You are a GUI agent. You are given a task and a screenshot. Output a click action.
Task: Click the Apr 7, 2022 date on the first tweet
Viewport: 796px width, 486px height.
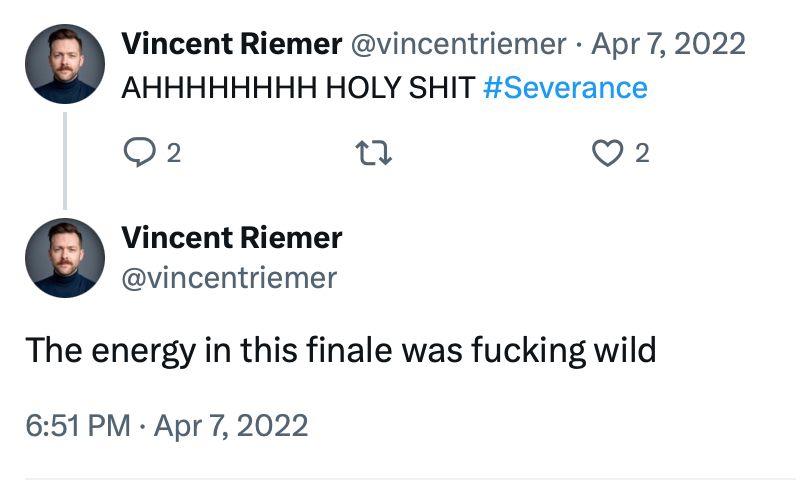pyautogui.click(x=669, y=44)
